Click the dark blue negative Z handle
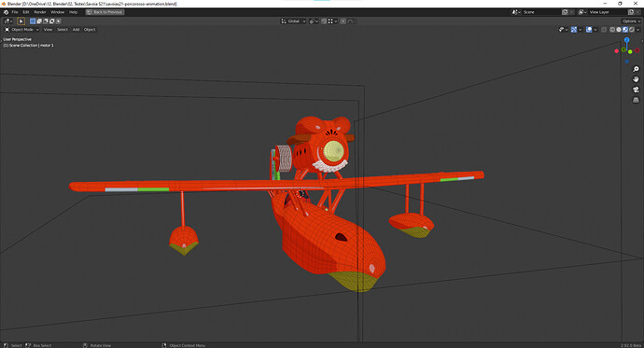644x348 pixels. [627, 62]
